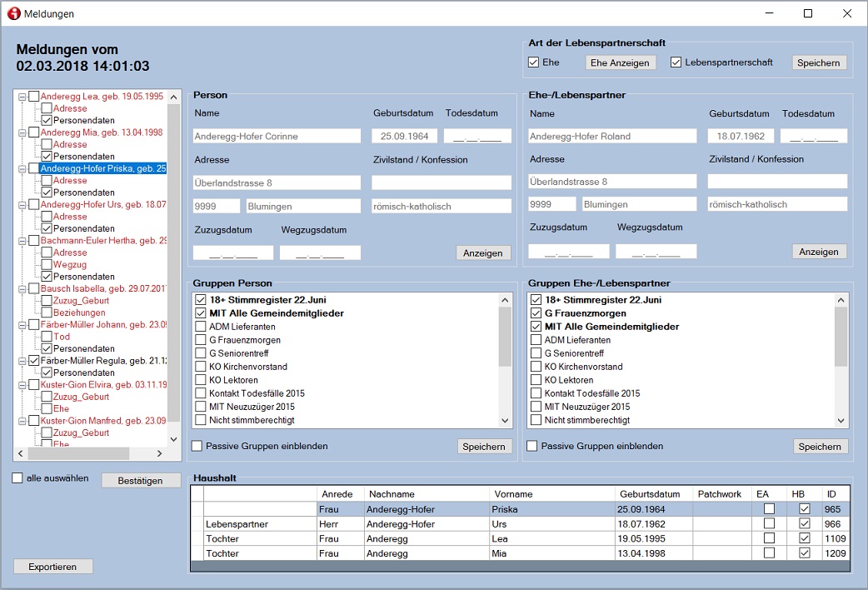Screen dimensions: 868x590
Task: Click up arrow of Gruppen Ehe-/Lebenspartner list scrollbar
Action: click(x=841, y=300)
